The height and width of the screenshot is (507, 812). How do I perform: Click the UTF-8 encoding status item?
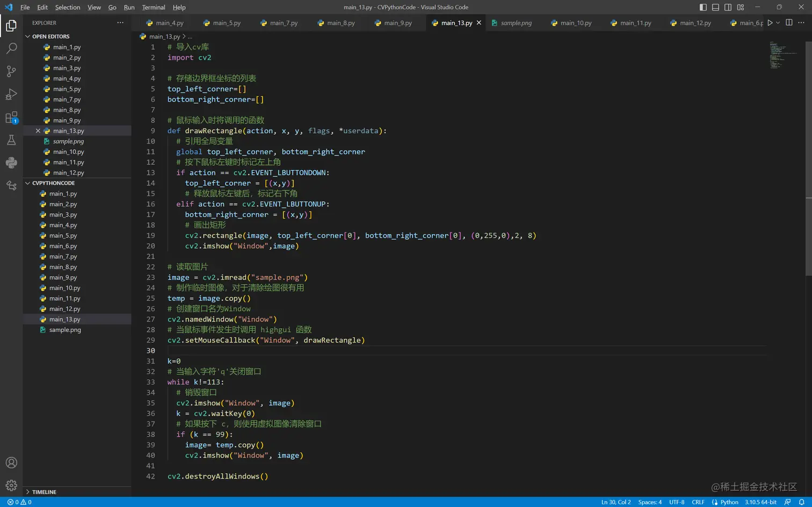click(x=676, y=502)
